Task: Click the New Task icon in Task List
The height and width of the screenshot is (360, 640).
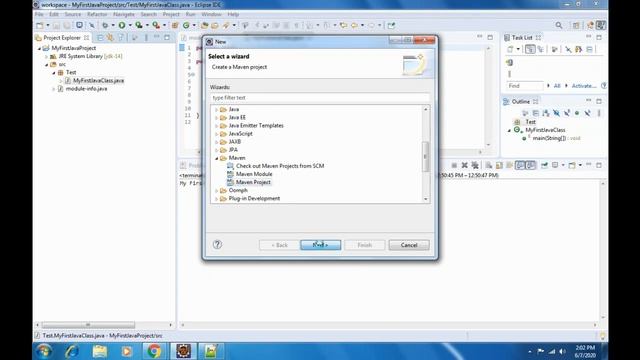Action: pyautogui.click(x=510, y=49)
